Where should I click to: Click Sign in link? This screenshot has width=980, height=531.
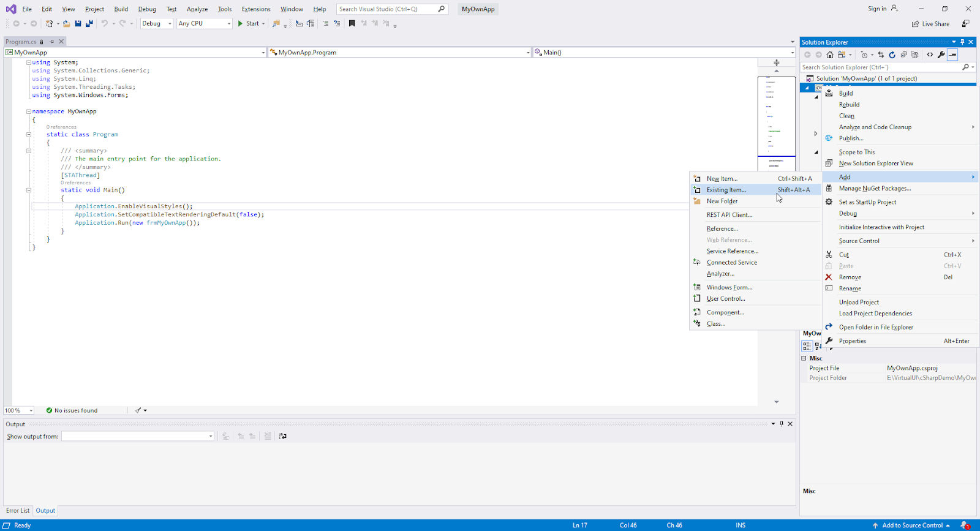(877, 9)
